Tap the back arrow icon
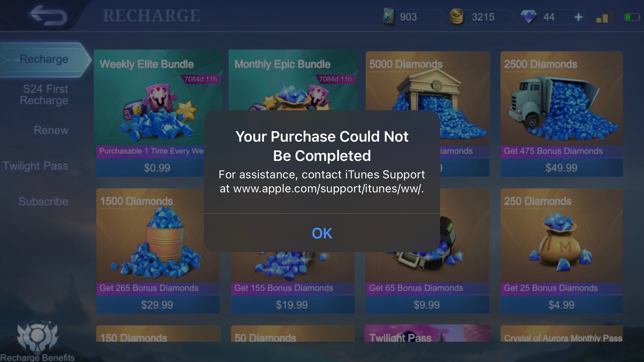 pos(48,15)
